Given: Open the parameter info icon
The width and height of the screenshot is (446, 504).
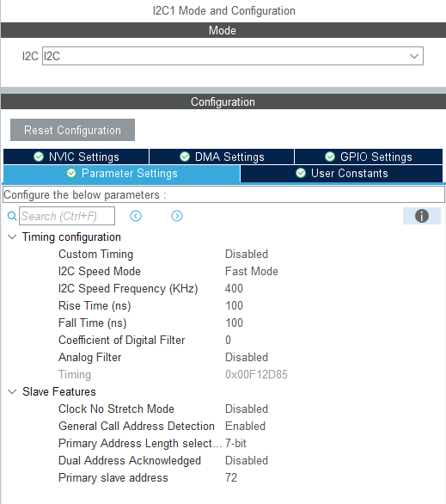Looking at the screenshot, I should [422, 216].
